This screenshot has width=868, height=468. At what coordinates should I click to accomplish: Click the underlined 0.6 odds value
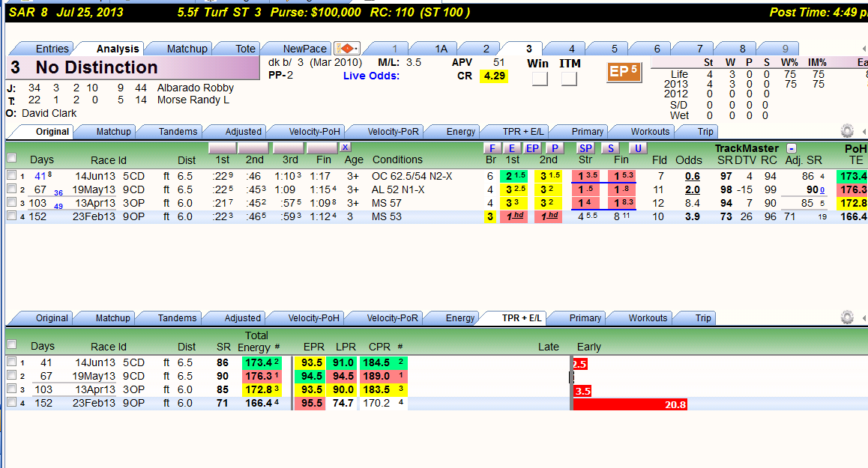692,176
